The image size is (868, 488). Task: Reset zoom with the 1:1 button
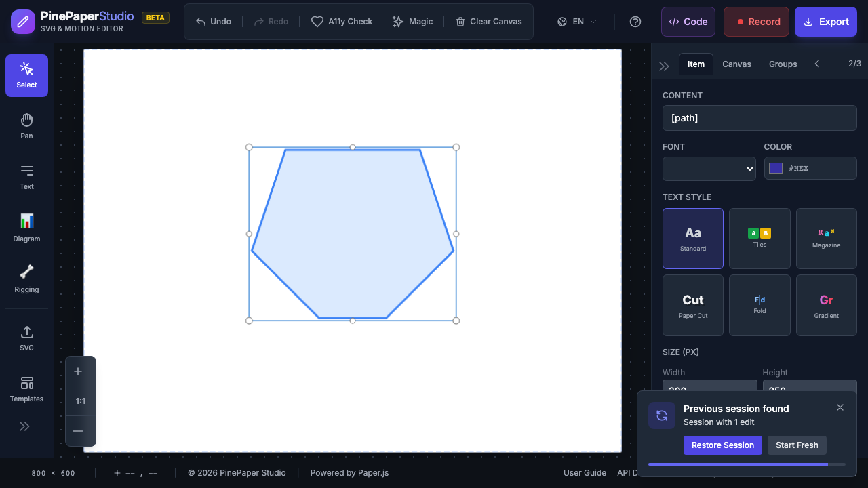tap(81, 401)
